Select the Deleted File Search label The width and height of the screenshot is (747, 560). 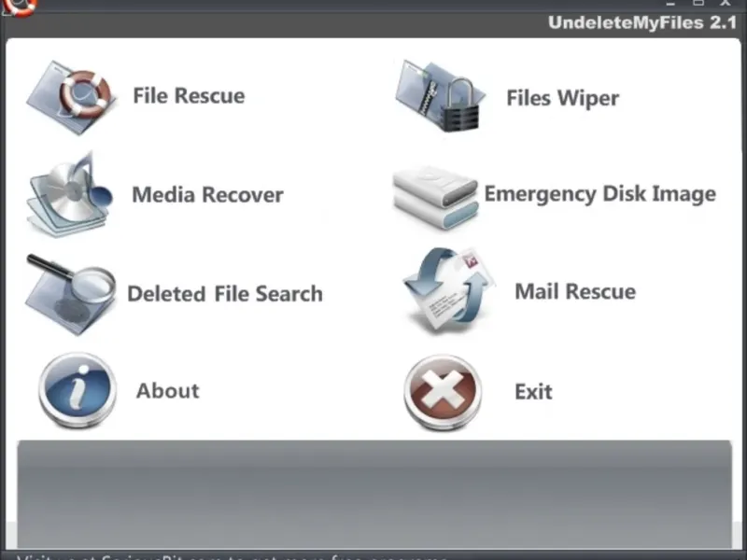click(x=225, y=293)
